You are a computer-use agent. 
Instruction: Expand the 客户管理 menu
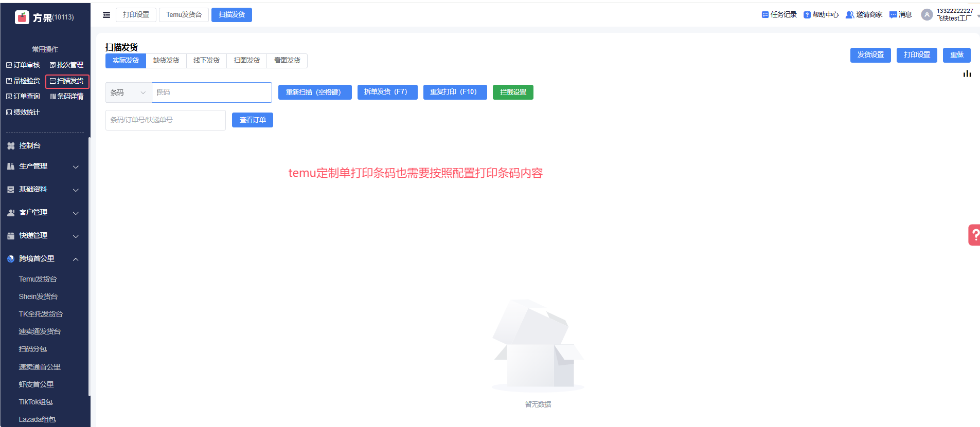[44, 213]
